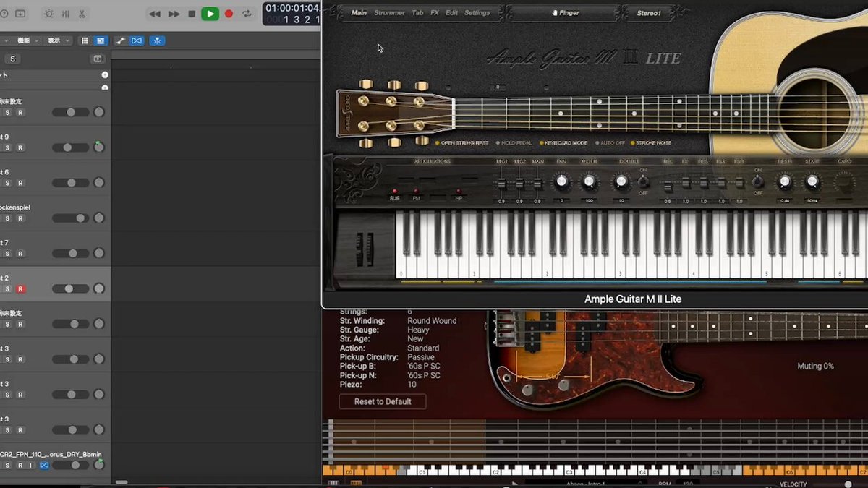
Task: Flip the Double ON/OFF switch
Action: pyautogui.click(x=643, y=181)
